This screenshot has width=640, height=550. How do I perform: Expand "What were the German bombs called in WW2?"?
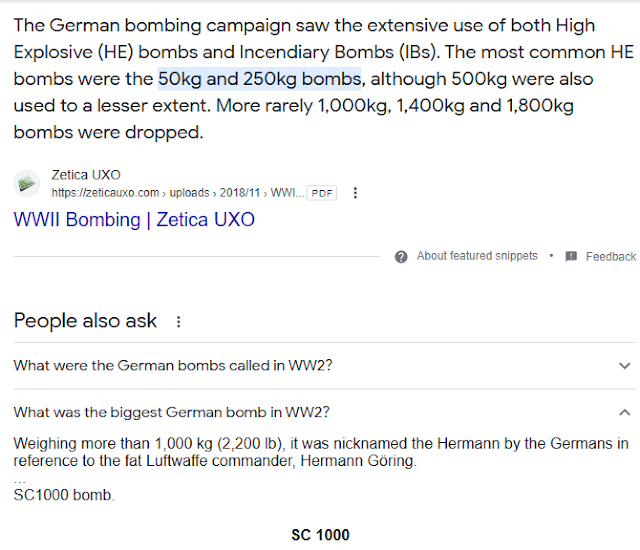coord(173,366)
